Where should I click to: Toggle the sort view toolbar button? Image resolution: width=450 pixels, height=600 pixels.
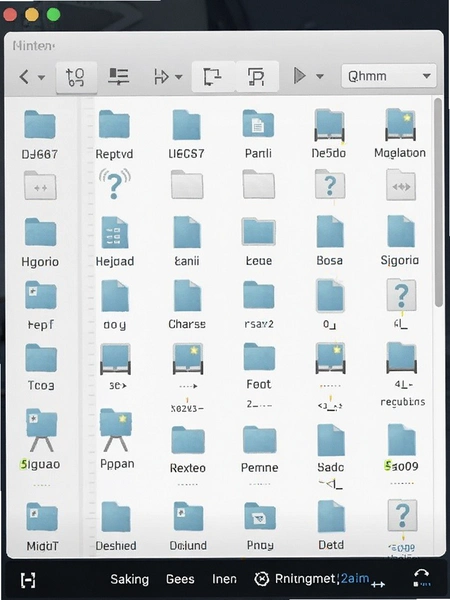76,77
